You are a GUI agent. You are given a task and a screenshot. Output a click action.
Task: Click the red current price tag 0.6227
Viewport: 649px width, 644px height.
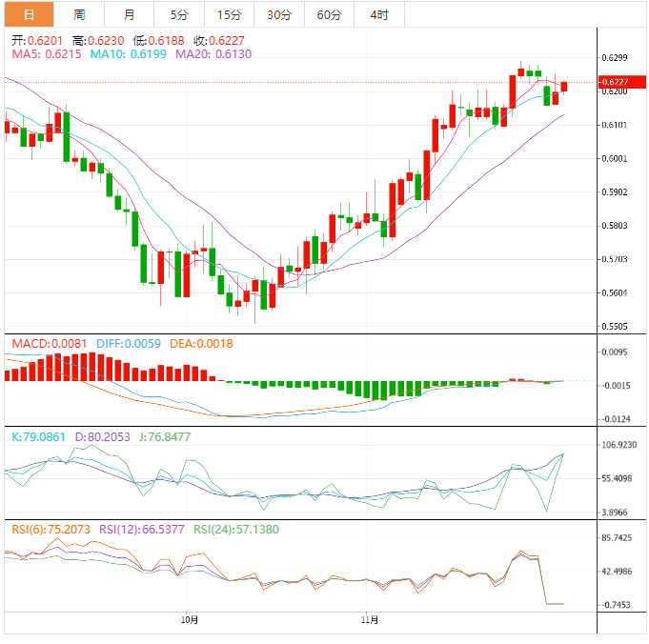click(x=615, y=83)
